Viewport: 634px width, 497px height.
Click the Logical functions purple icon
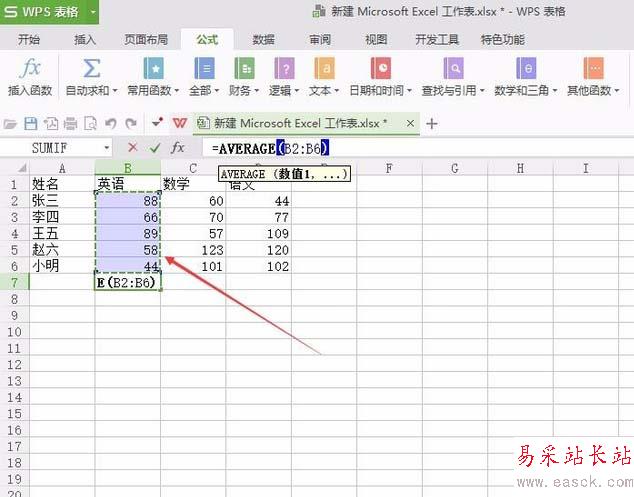coord(284,68)
